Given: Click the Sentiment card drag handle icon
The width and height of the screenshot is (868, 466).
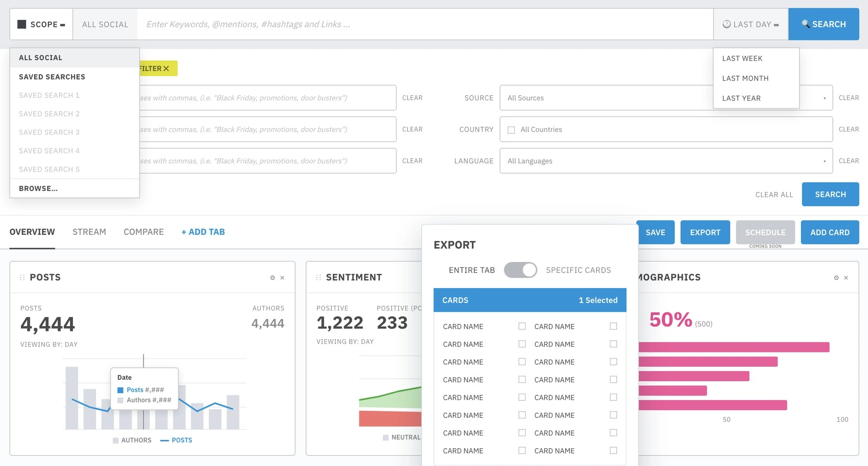Looking at the screenshot, I should [318, 278].
